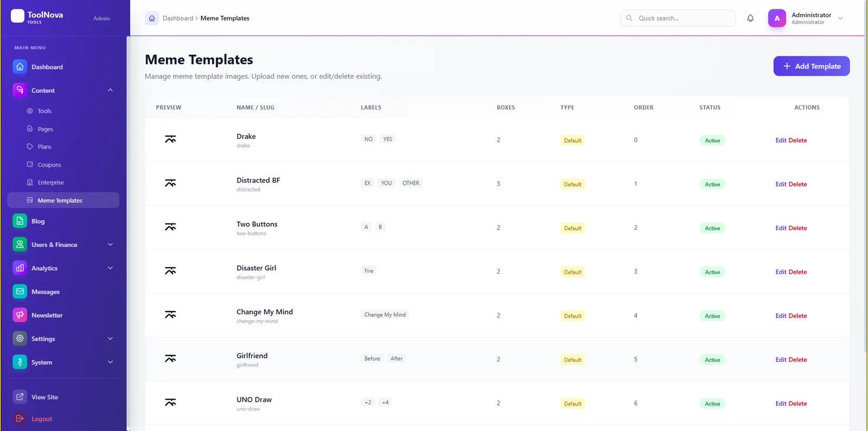
Task: Edit the Disaster Girl template
Action: tap(781, 272)
